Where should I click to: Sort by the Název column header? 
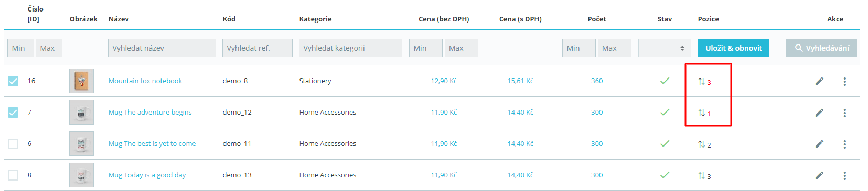[119, 19]
